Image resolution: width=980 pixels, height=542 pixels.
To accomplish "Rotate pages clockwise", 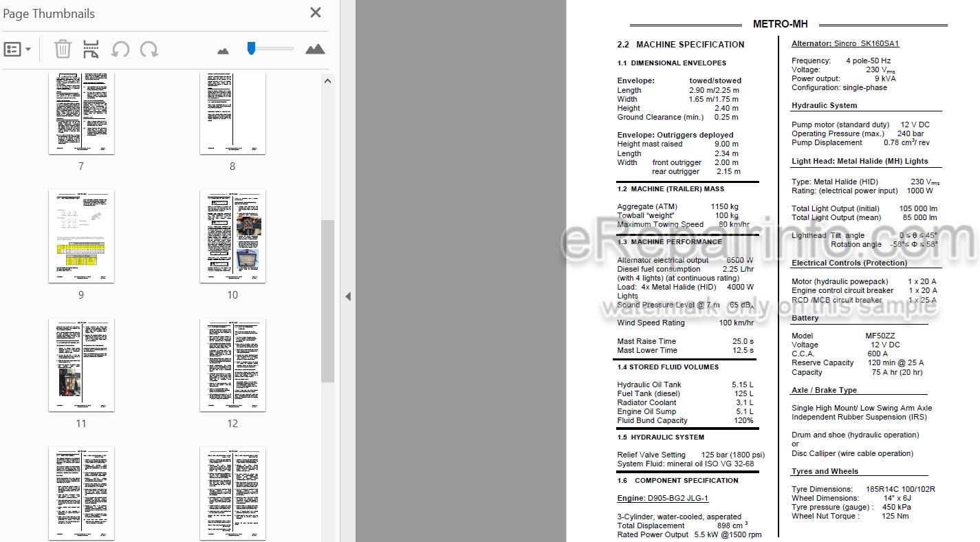I will [x=149, y=50].
